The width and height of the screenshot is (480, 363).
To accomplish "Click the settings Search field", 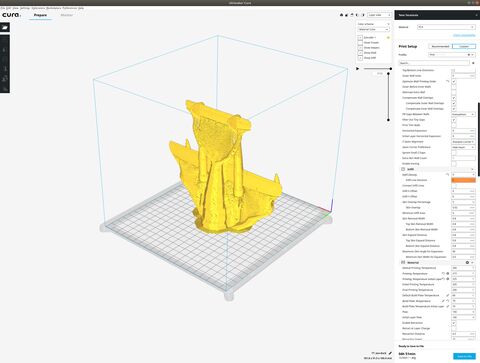I will click(x=434, y=63).
